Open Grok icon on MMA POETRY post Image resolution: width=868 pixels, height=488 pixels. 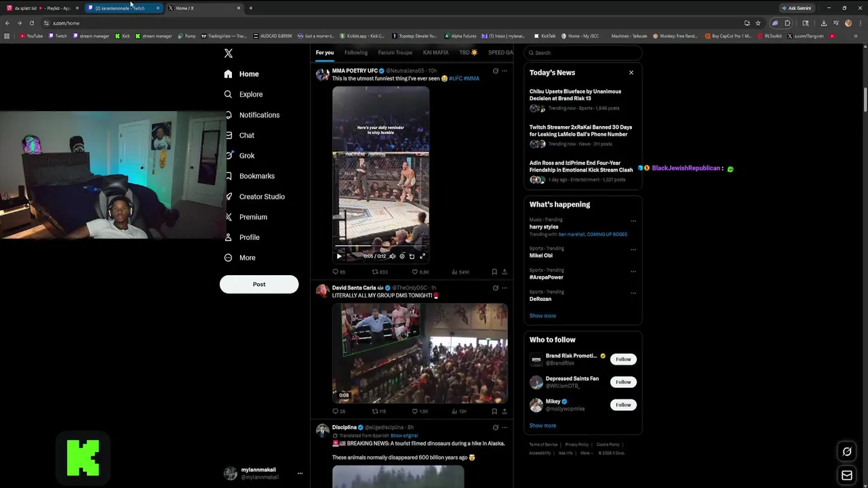pos(495,70)
